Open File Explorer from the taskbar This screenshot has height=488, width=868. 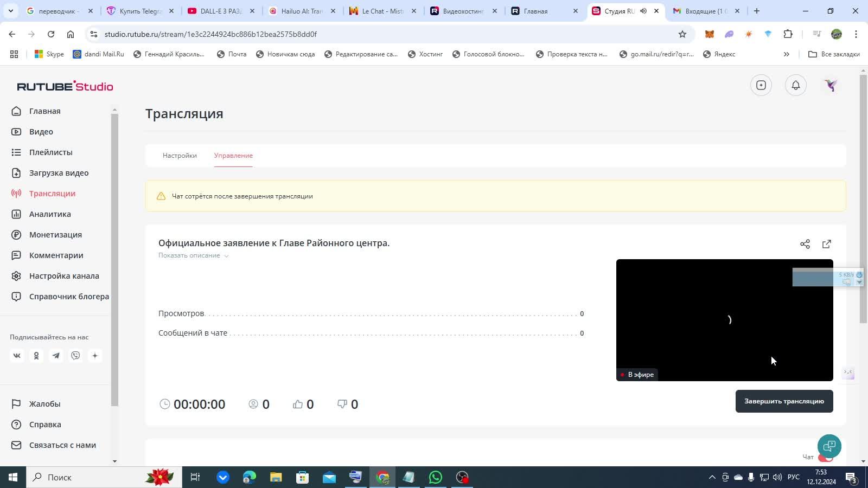point(276,477)
